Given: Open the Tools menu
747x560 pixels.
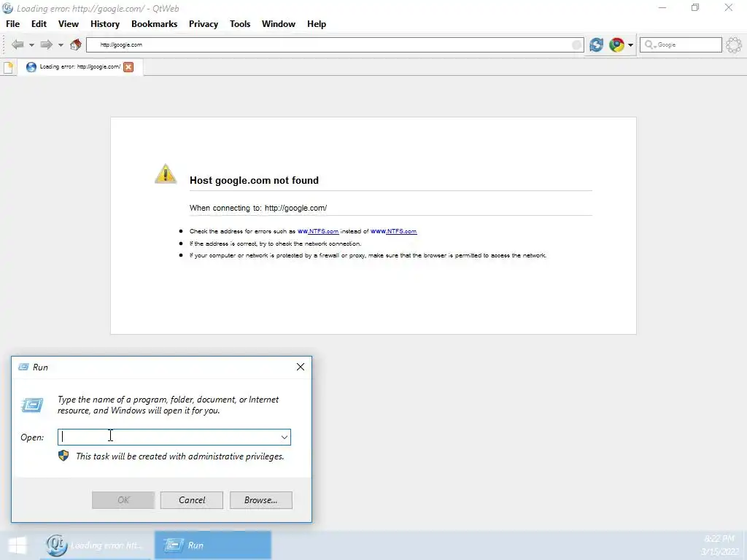Looking at the screenshot, I should (240, 24).
